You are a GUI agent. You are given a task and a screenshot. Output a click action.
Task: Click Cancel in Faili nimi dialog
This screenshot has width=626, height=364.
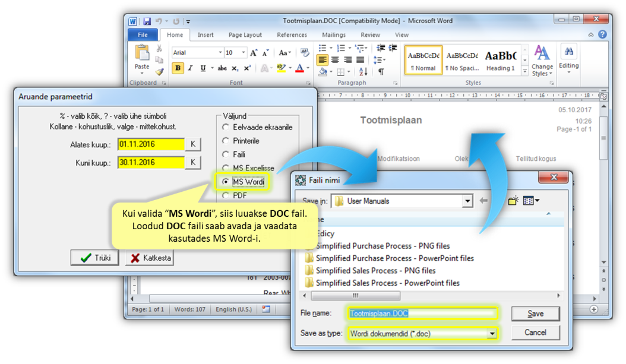[535, 333]
